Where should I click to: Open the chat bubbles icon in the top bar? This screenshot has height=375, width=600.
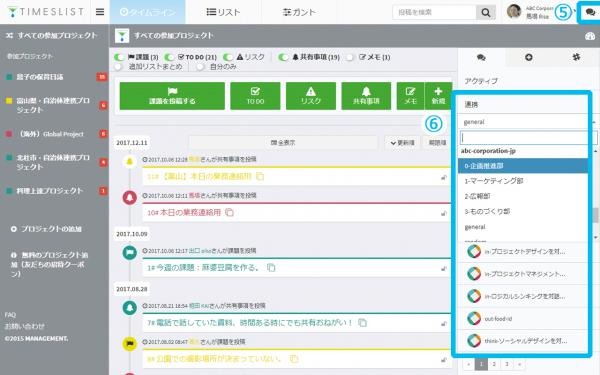coord(590,12)
